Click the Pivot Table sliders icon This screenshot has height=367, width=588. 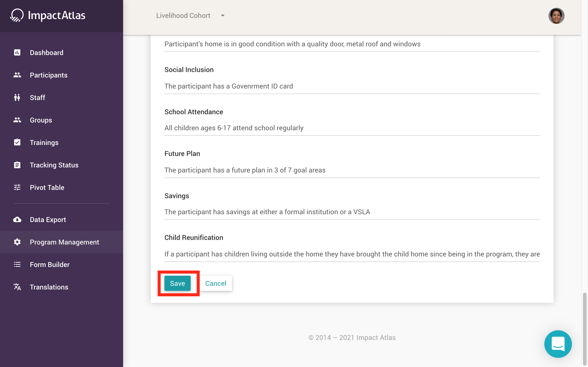click(x=17, y=187)
